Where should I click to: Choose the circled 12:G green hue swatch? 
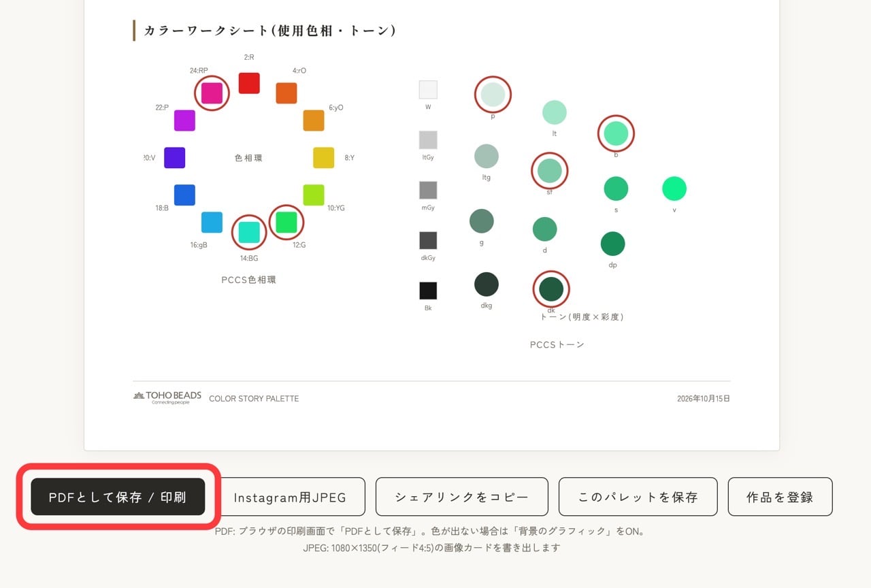286,223
